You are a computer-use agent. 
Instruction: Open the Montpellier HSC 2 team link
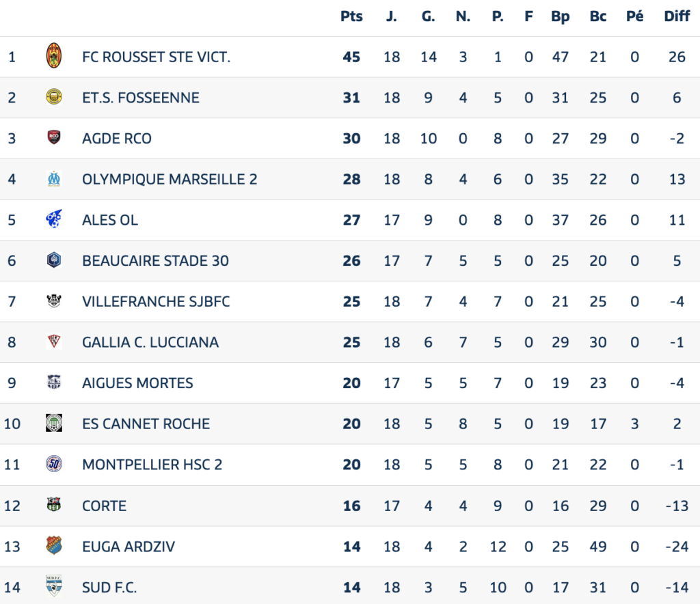click(x=152, y=465)
